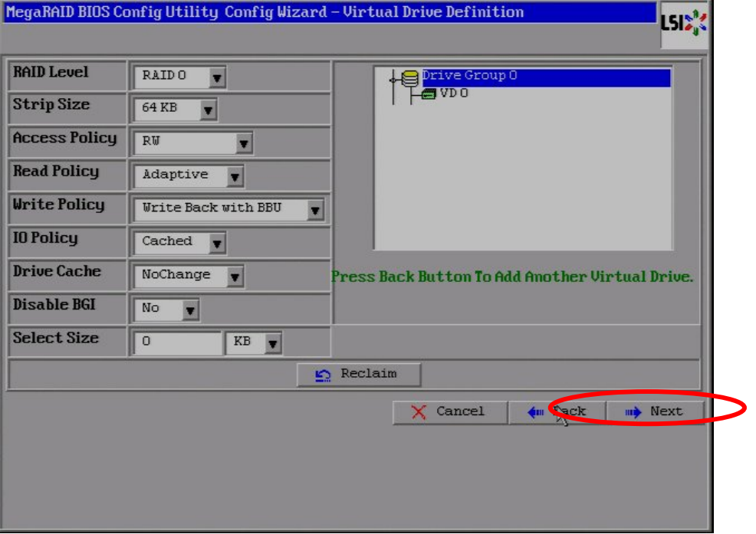This screenshot has width=756, height=534.
Task: Click the LSI logo icon
Action: [684, 25]
